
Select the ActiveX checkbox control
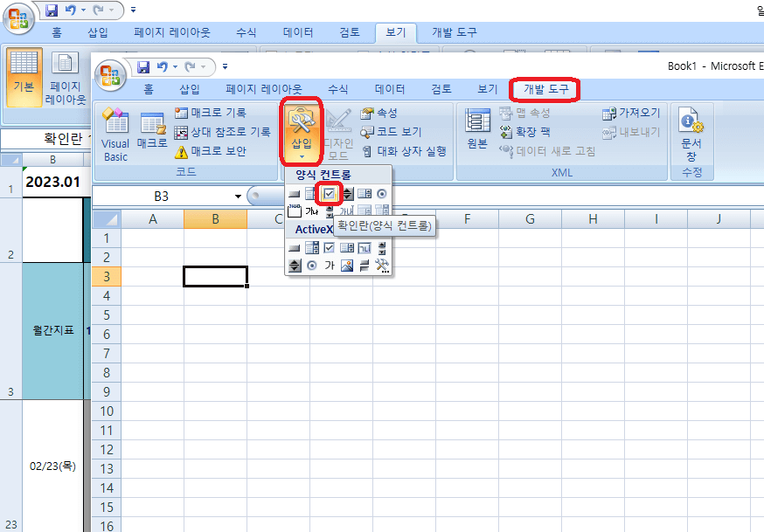(x=330, y=247)
